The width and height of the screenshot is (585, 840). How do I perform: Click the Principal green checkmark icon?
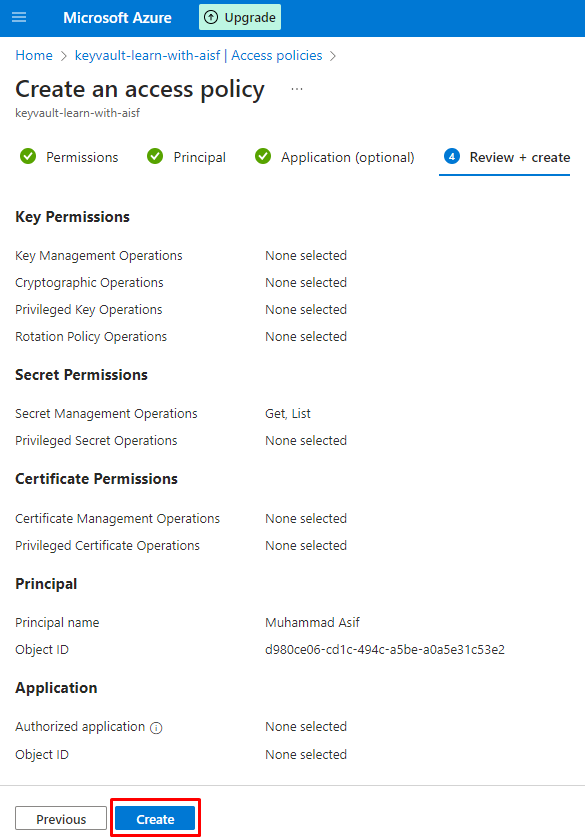pyautogui.click(x=155, y=156)
